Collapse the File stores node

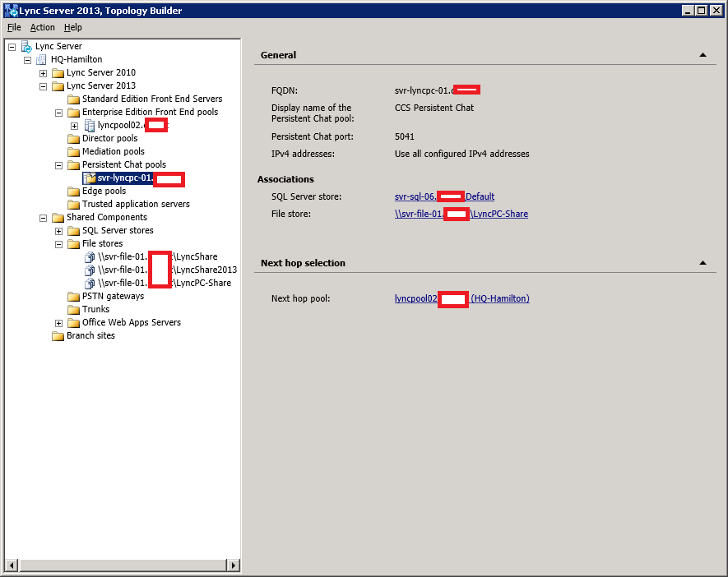click(58, 244)
